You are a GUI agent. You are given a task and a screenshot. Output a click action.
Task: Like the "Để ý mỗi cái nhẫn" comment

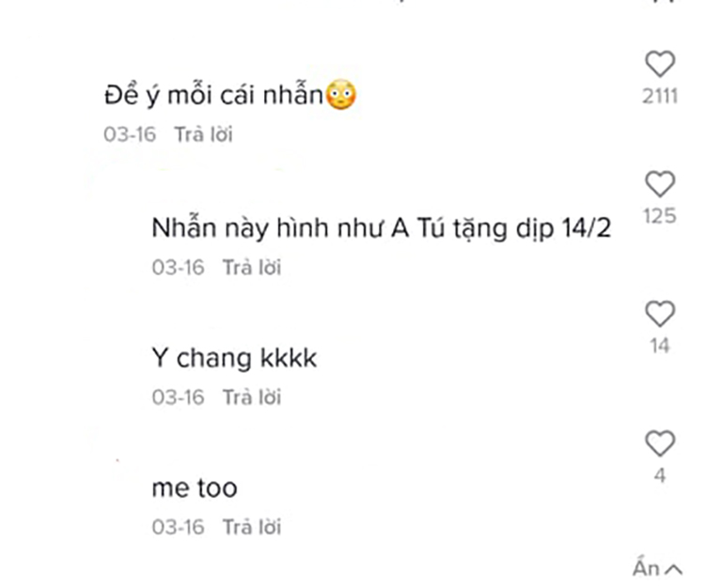(660, 64)
